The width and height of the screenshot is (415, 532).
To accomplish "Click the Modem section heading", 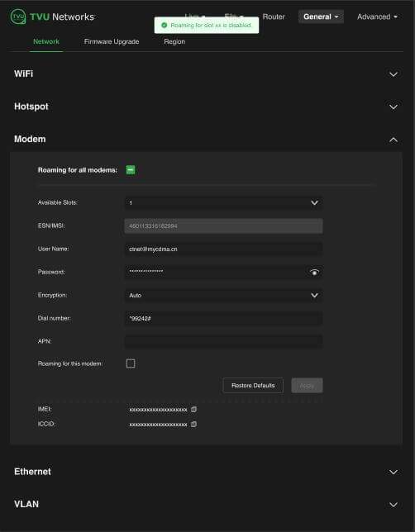I will tap(30, 139).
